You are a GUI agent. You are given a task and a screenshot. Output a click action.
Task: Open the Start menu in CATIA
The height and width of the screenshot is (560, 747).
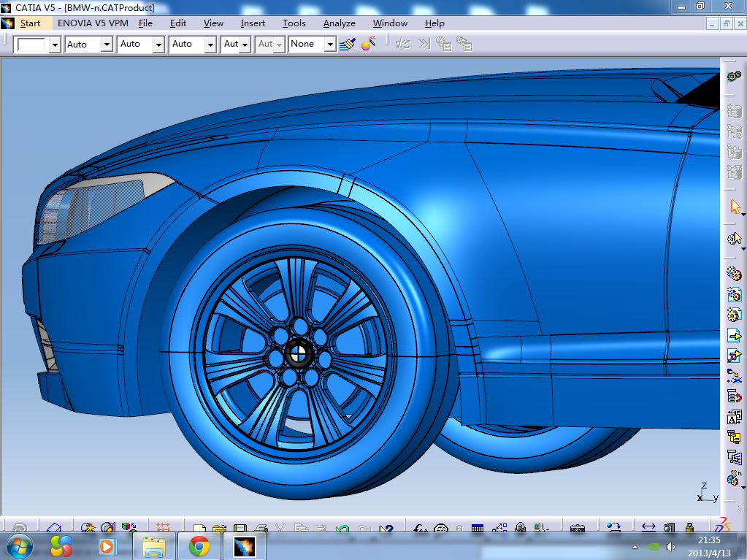30,23
